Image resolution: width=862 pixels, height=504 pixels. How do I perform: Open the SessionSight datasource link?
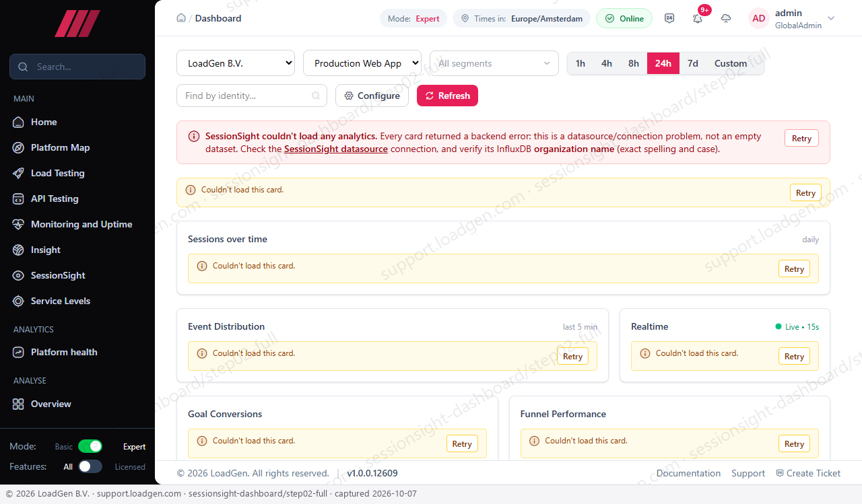point(336,149)
